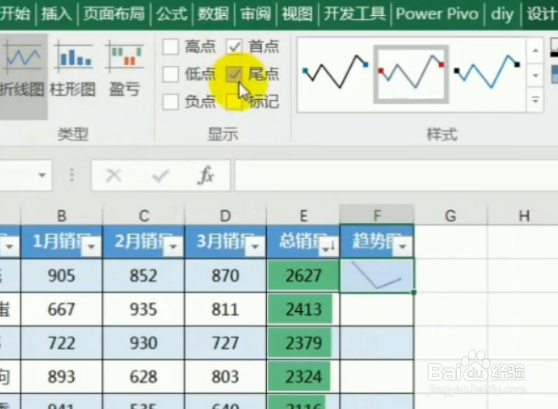Cancel the formula entry with X
Viewport: 558px width, 409px height.
pyautogui.click(x=114, y=175)
